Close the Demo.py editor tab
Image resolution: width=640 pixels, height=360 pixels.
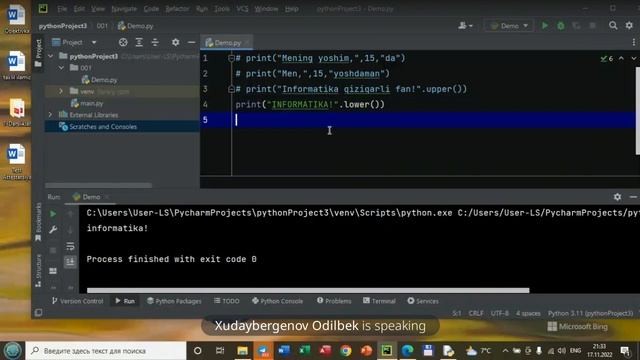247,42
